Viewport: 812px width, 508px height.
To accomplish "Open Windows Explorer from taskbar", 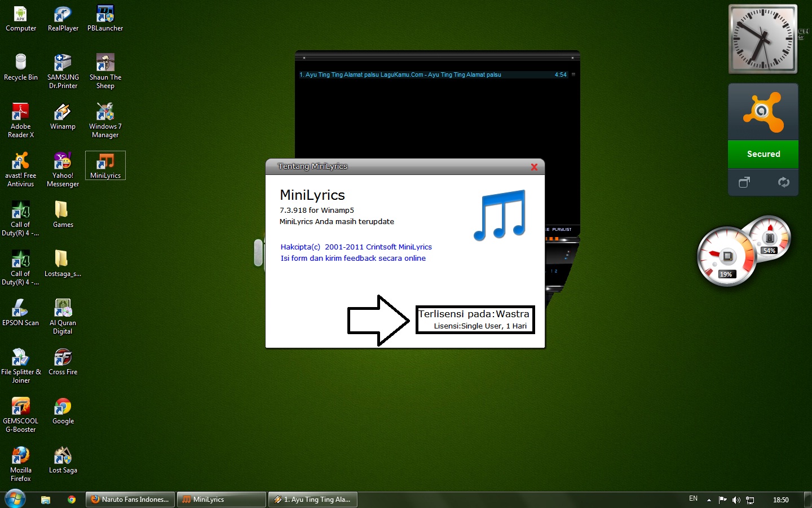I will [x=46, y=500].
